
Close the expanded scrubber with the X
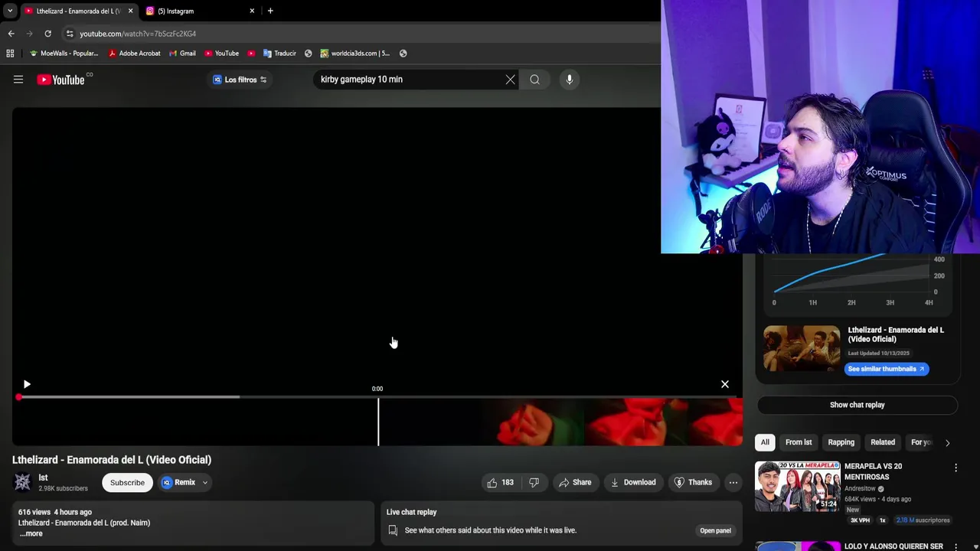point(725,384)
